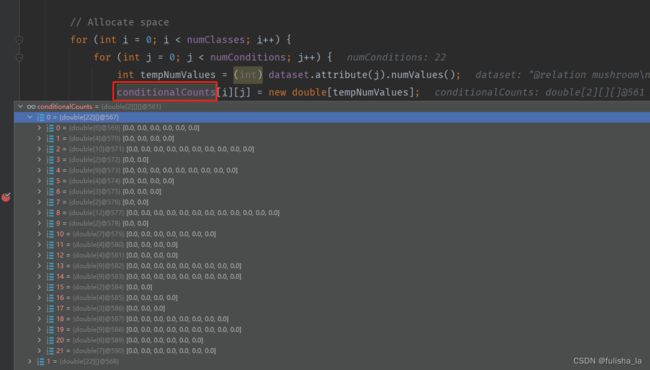Click the array icon of inner element 20
The height and width of the screenshot is (370, 650).
50,340
